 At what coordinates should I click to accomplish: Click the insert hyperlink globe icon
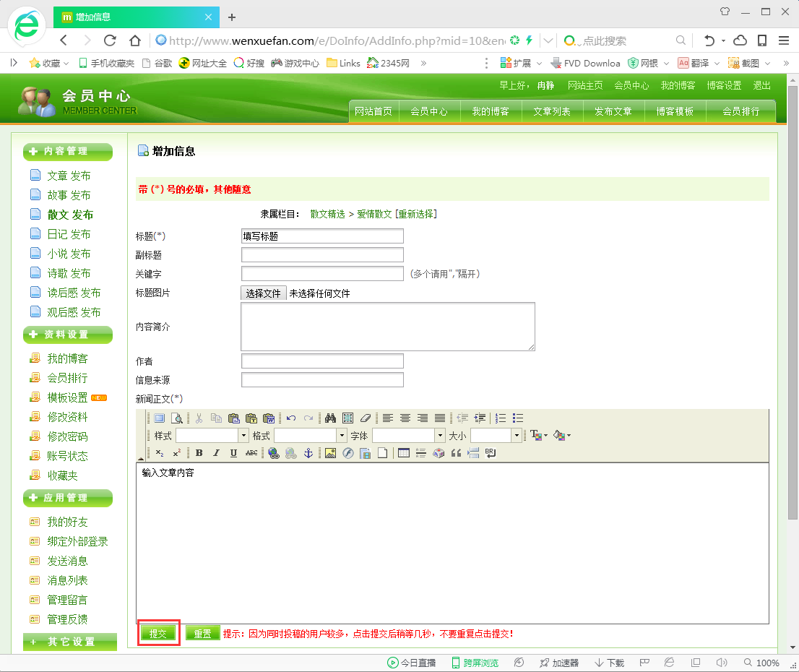click(x=273, y=453)
